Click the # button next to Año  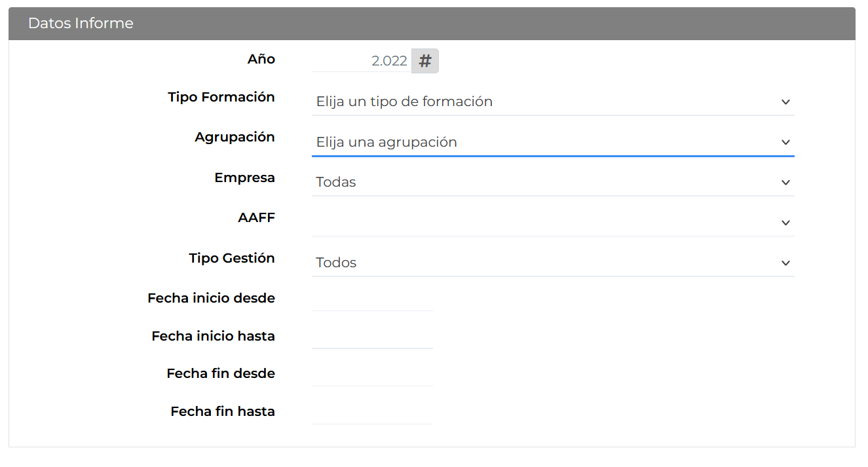[425, 61]
